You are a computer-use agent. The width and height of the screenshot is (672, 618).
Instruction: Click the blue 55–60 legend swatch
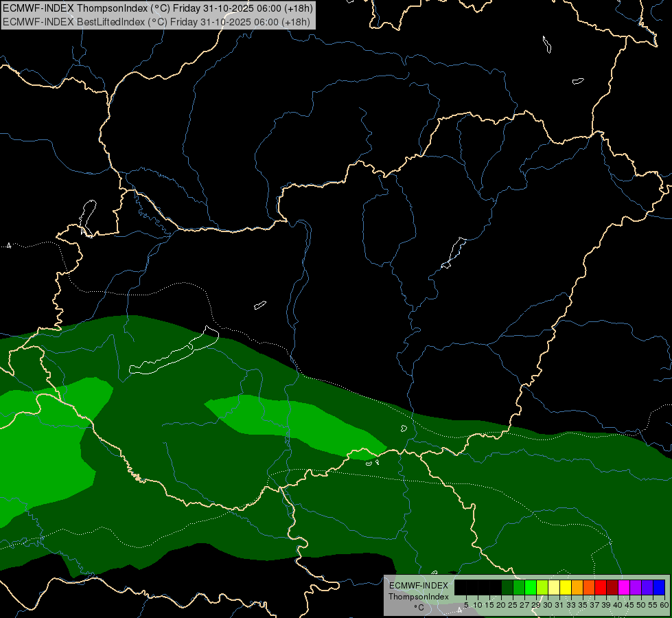(x=660, y=587)
